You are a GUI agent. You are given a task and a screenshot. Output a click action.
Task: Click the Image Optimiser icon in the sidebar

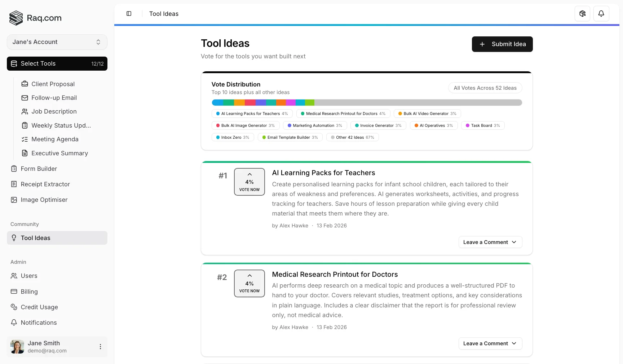14,200
